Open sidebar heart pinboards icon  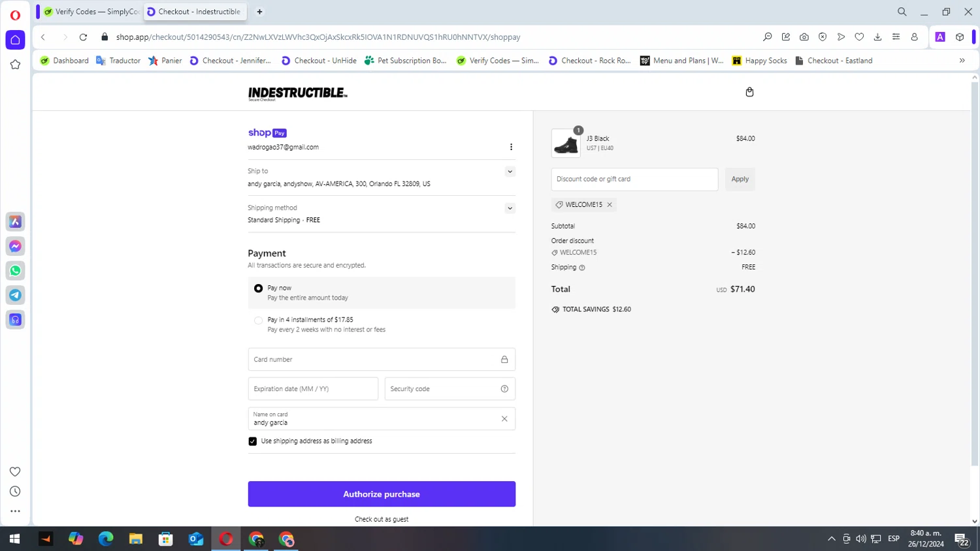[x=15, y=472]
